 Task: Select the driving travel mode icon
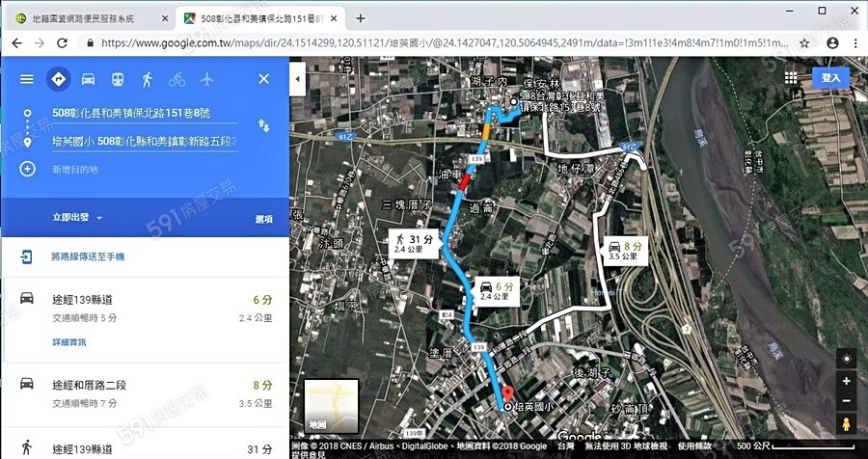88,79
